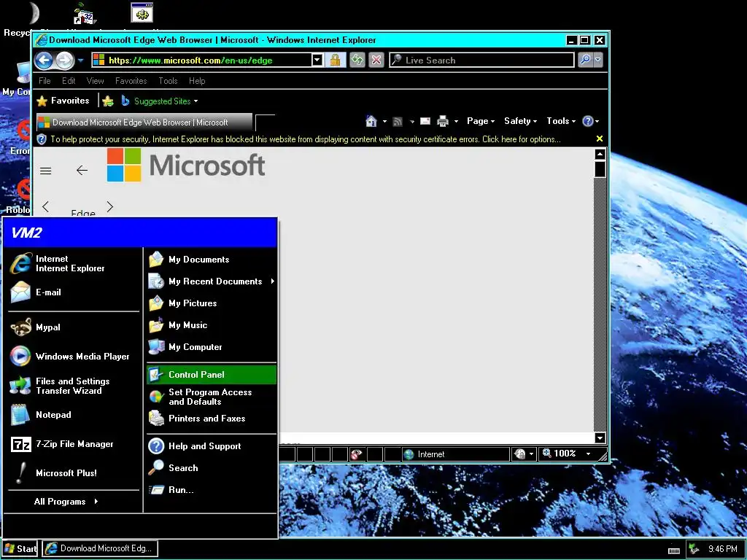Click the Live Search box
Screen dimensions: 747x560
[x=481, y=60]
